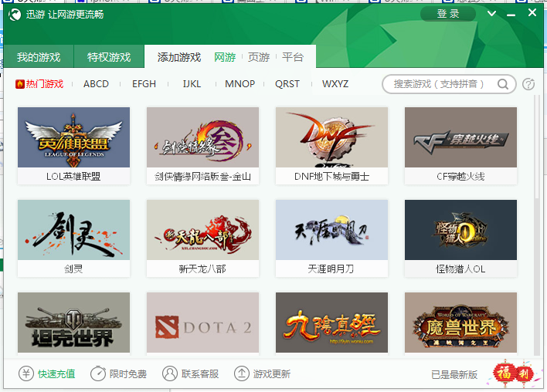
Task: Click the 游戏更新 update arrow icon
Action: [x=242, y=373]
